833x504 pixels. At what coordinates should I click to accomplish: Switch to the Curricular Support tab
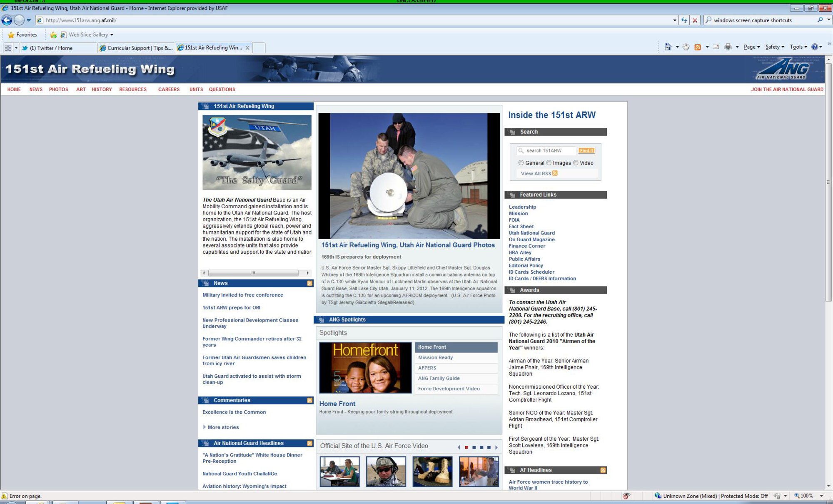[x=136, y=48]
